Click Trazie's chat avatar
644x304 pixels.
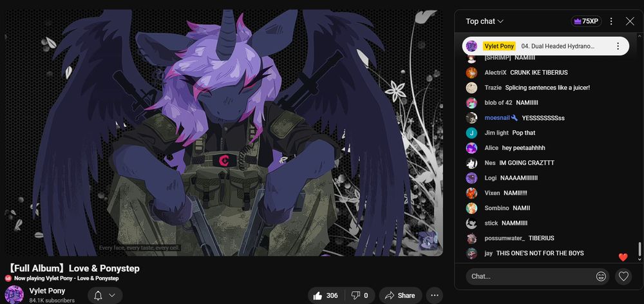(471, 88)
